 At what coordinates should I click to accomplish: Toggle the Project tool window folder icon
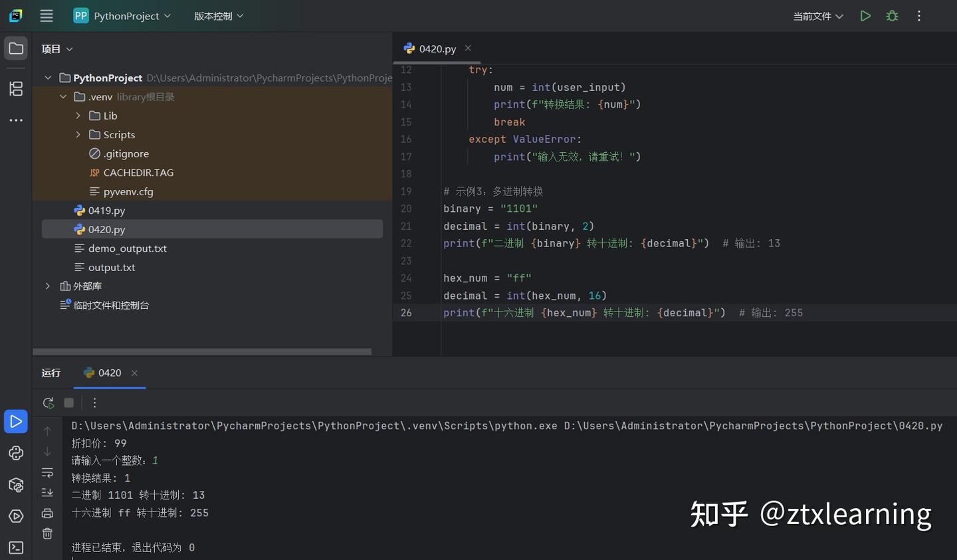tap(16, 48)
